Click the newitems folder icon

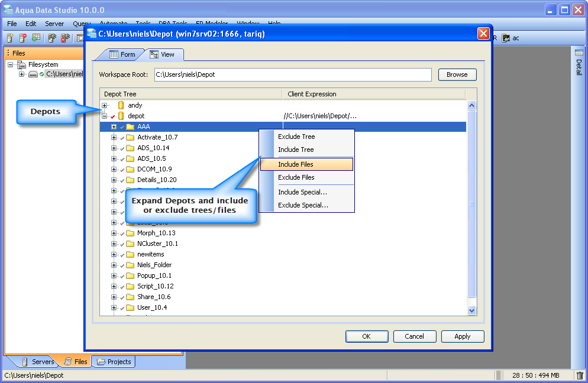coord(130,255)
